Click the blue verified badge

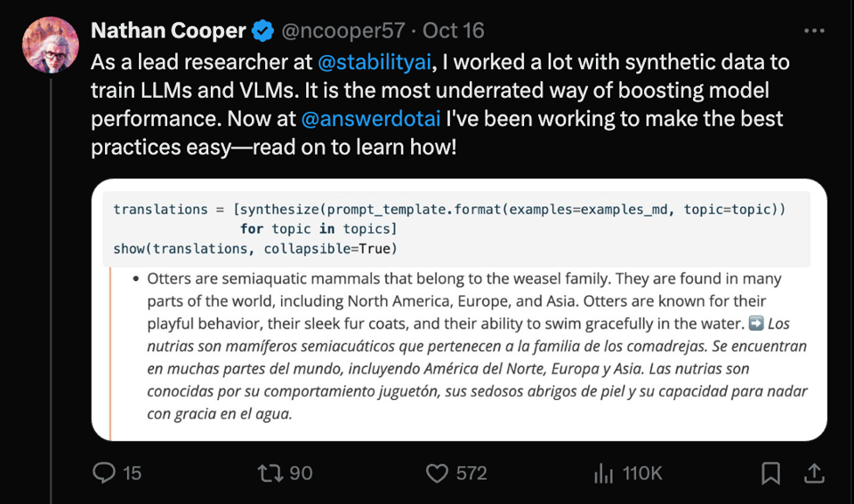click(262, 31)
